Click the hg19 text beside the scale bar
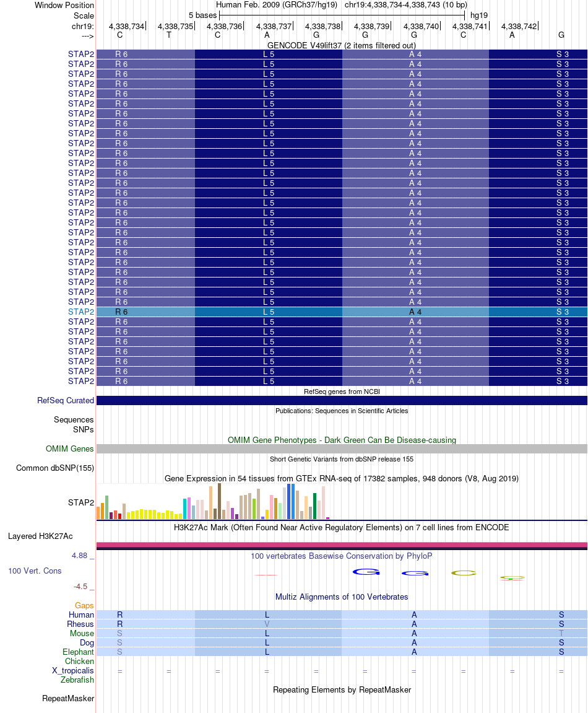Screen dimensions: 588x713 click(479, 15)
